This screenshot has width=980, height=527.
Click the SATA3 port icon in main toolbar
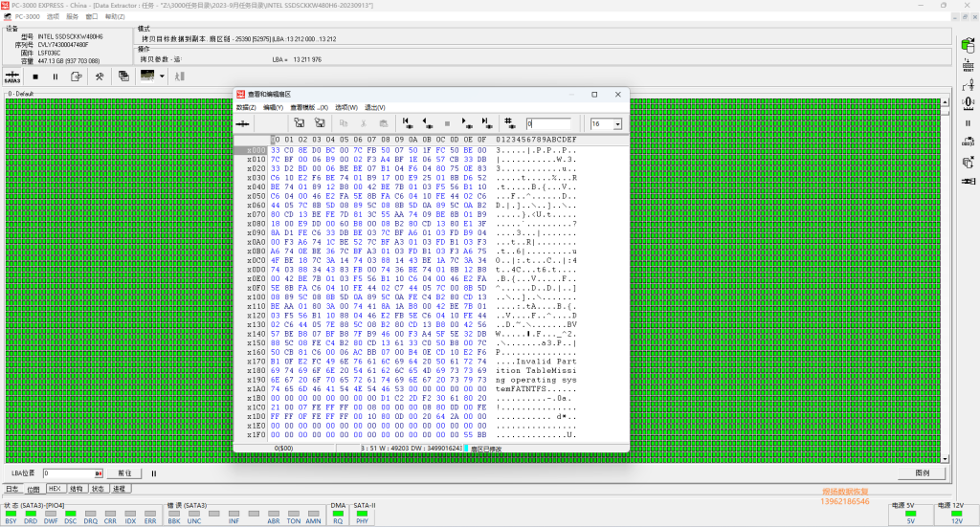pyautogui.click(x=12, y=77)
